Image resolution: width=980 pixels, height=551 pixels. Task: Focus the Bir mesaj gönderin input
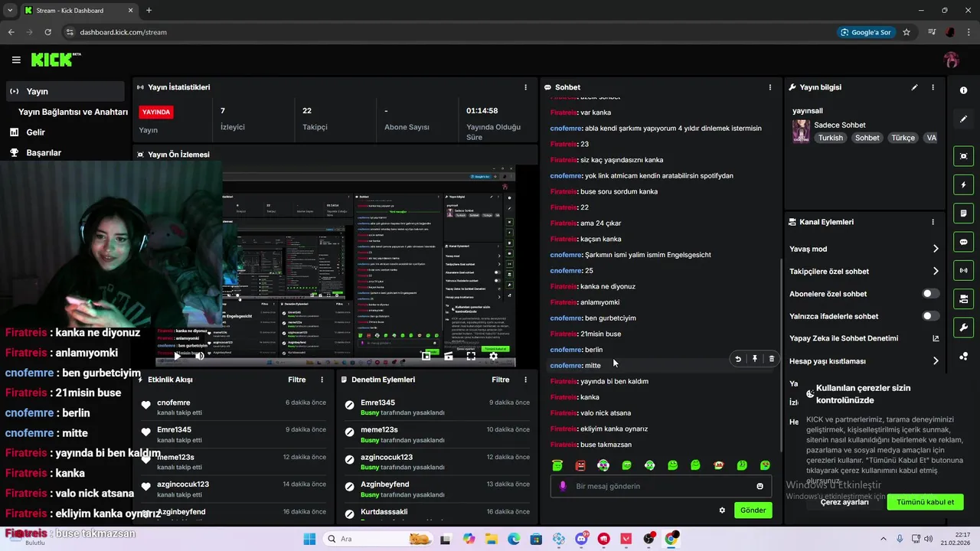point(661,486)
